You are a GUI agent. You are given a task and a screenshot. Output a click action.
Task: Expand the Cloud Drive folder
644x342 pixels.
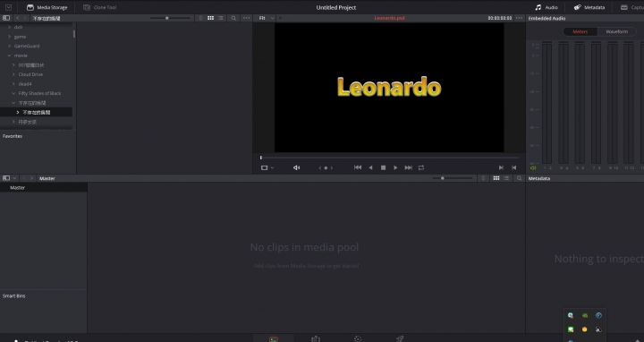click(13, 74)
